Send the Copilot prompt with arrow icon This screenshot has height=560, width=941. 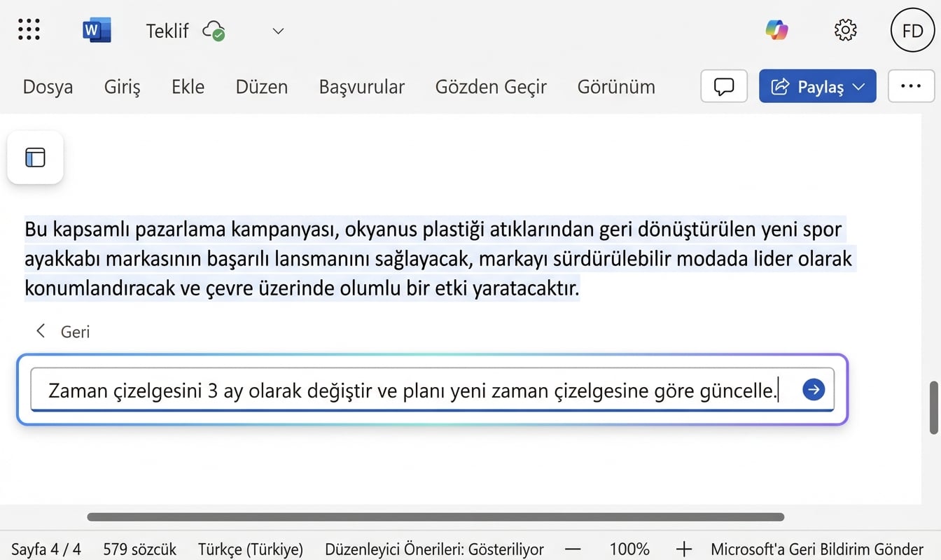813,390
